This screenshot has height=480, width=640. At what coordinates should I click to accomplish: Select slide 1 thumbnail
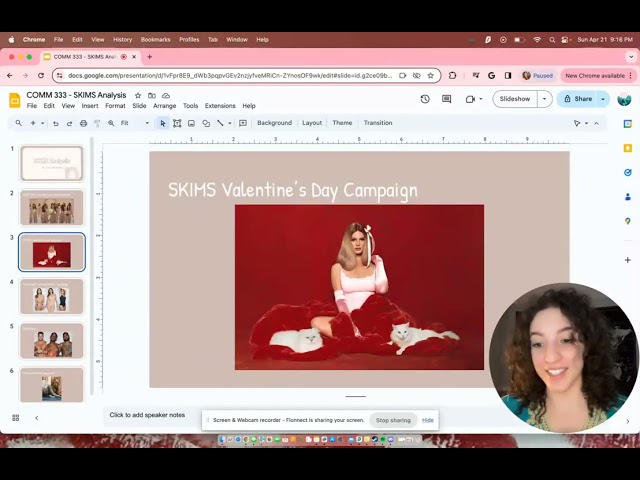pyautogui.click(x=52, y=163)
